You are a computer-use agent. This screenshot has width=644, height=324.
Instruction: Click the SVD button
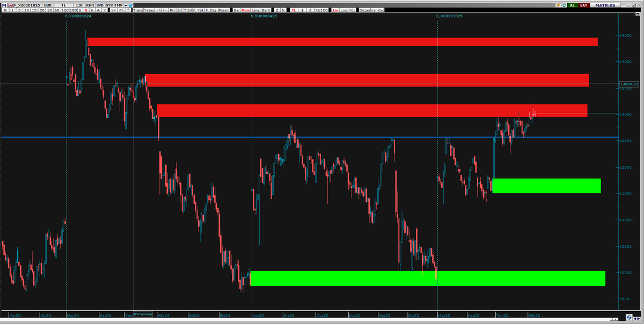pos(100,5)
